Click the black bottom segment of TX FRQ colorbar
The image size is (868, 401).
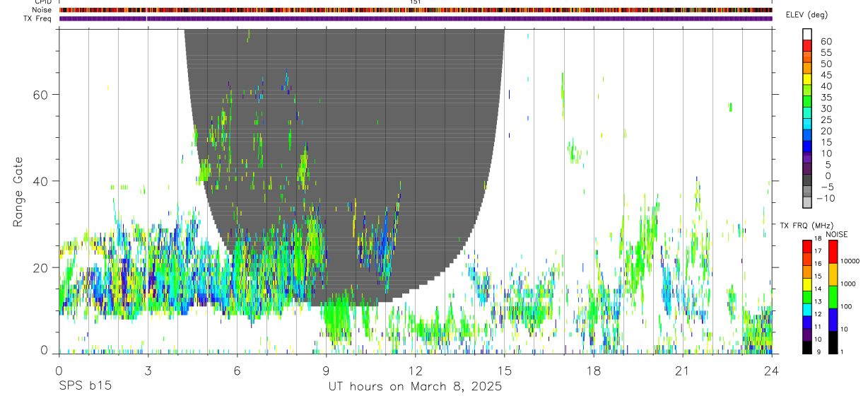coord(807,347)
